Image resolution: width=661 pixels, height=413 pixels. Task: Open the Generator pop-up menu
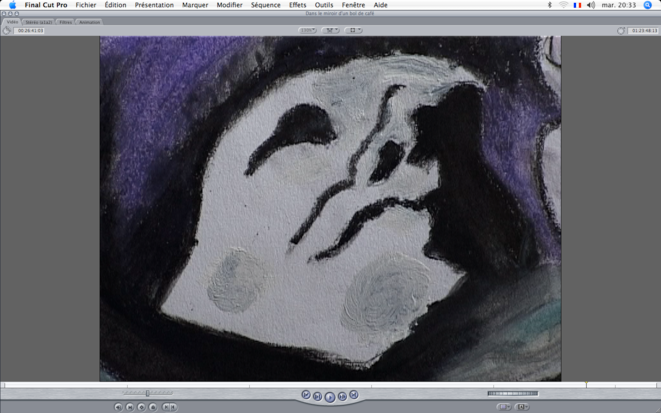click(521, 407)
